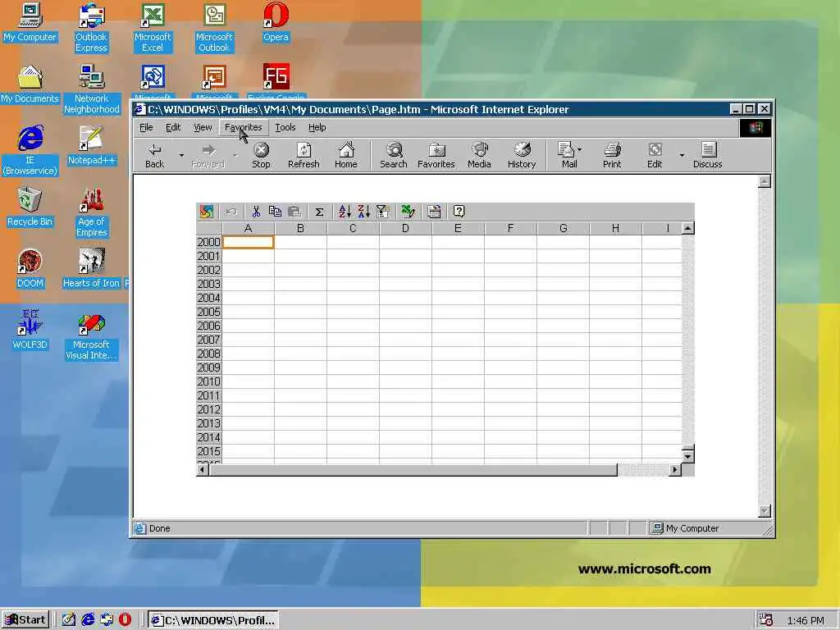Open the File menu
The width and height of the screenshot is (840, 630).
click(146, 127)
